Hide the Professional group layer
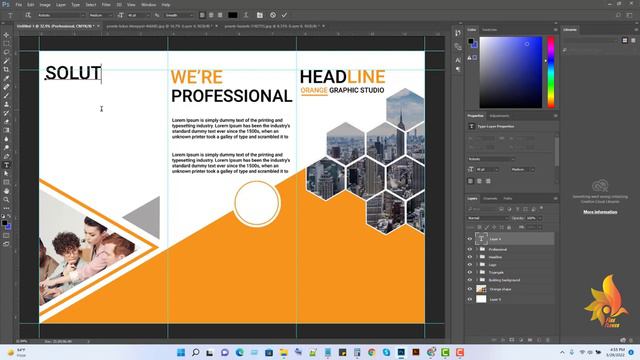The image size is (640, 360). click(x=469, y=249)
